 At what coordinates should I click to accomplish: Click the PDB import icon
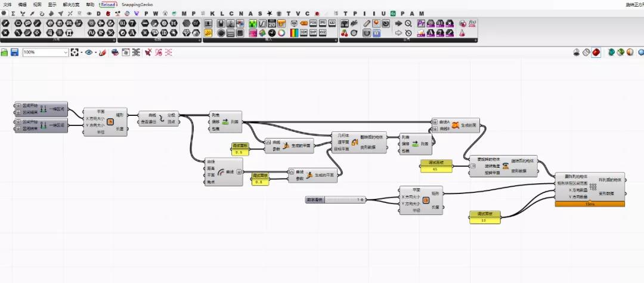coord(314,23)
